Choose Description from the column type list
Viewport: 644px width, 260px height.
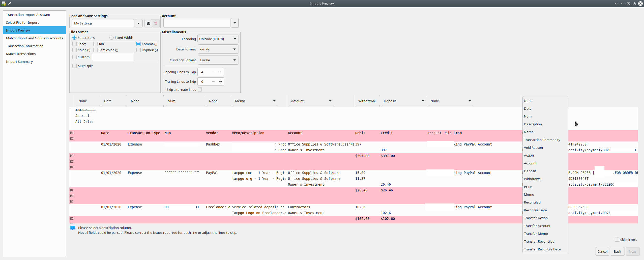[533, 124]
